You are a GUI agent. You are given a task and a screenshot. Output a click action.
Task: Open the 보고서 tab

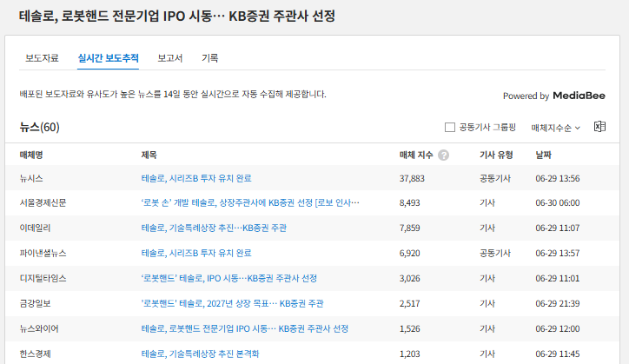tap(170, 58)
